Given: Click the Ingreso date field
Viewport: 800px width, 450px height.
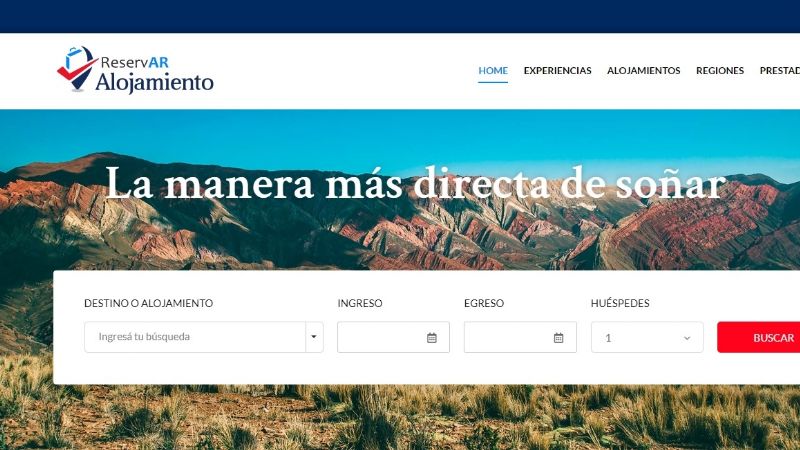Looking at the screenshot, I should coord(393,337).
